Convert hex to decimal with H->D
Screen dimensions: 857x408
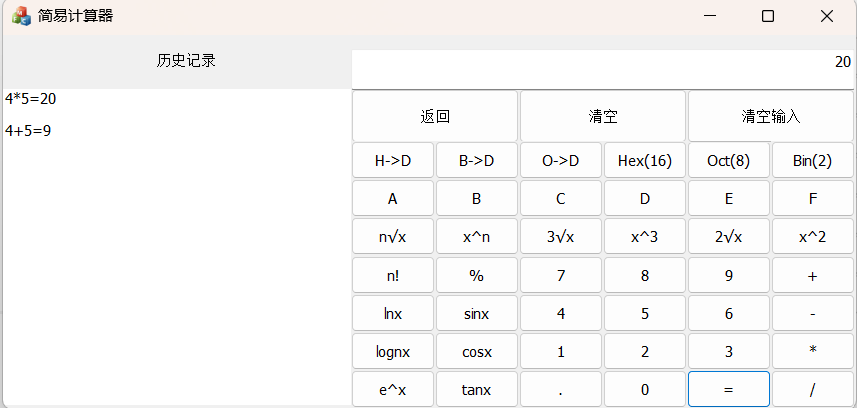(x=392, y=160)
